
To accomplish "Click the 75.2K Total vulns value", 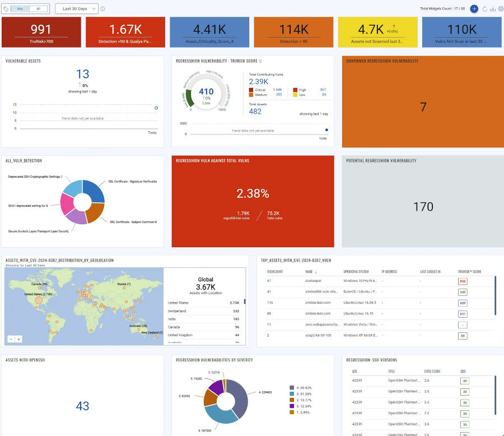I will [x=273, y=214].
